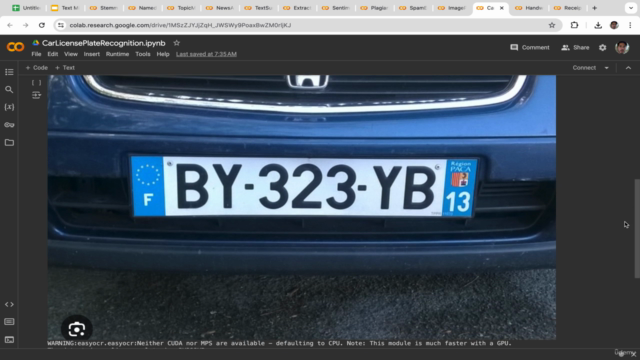Open the search panel icon in sidebar
This screenshot has height=360, width=640.
tap(9, 89)
